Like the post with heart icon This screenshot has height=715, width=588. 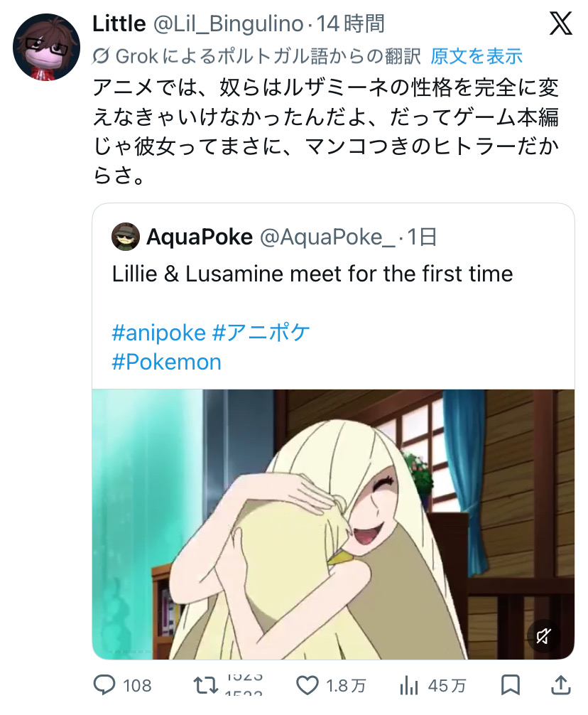(x=307, y=685)
